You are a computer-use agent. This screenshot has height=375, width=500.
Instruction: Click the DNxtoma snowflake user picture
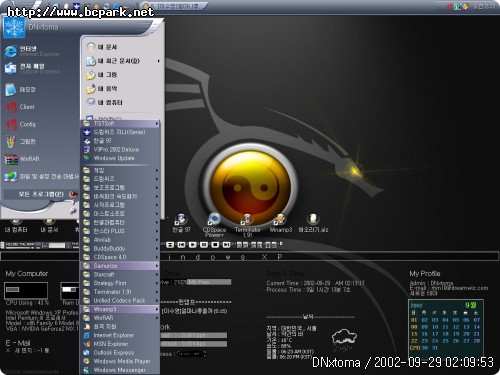click(14, 27)
